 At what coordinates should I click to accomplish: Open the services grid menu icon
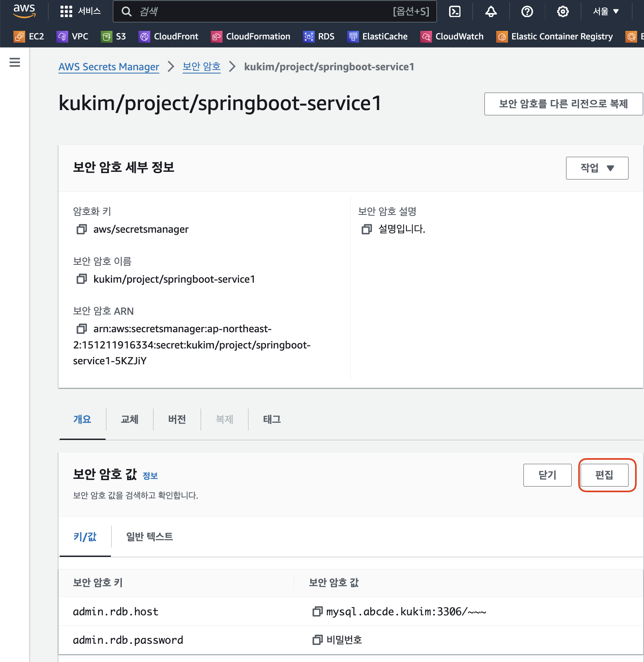click(x=66, y=11)
